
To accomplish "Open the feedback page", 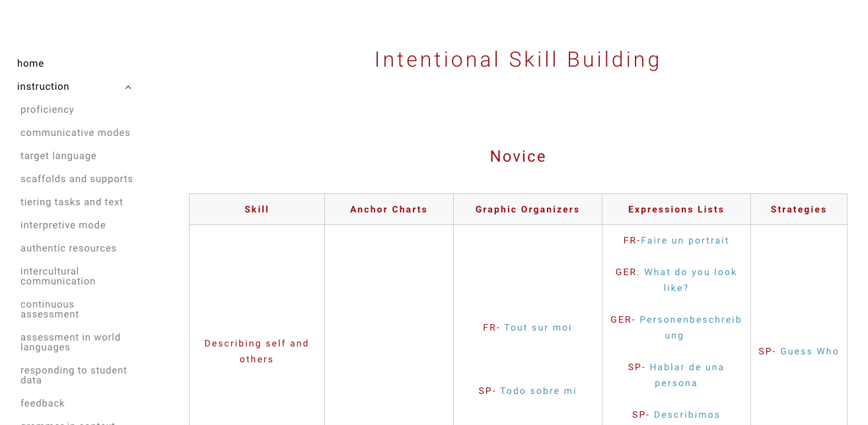I will [x=42, y=403].
